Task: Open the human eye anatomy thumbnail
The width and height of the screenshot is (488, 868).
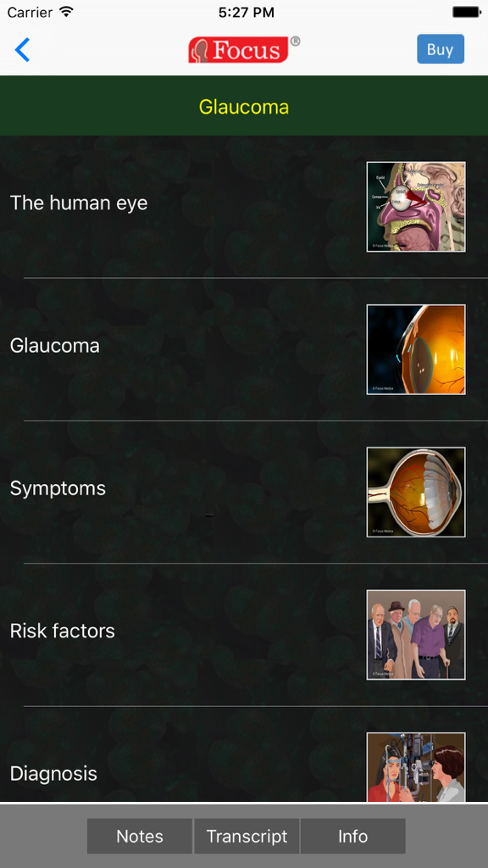Action: 415,206
